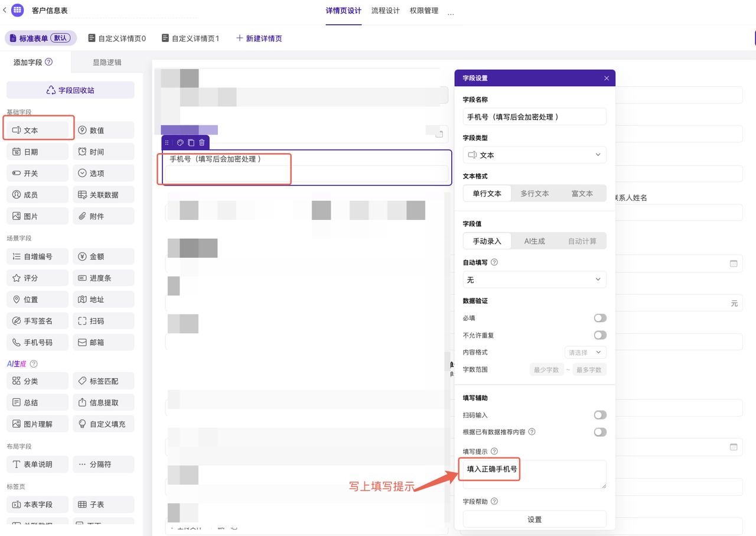Viewport: 756px width, 536px height.
Task: Delete the selected field with trash icon
Action: [x=202, y=142]
